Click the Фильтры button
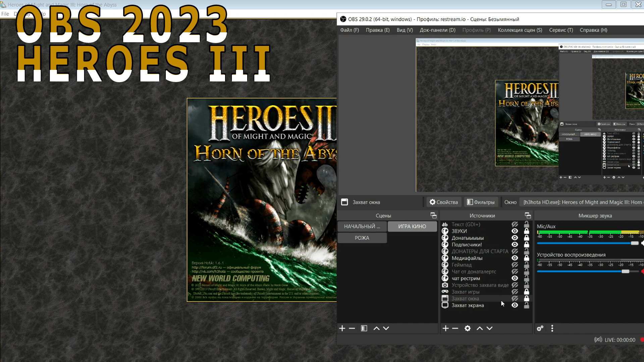The height and width of the screenshot is (362, 644). click(x=481, y=202)
